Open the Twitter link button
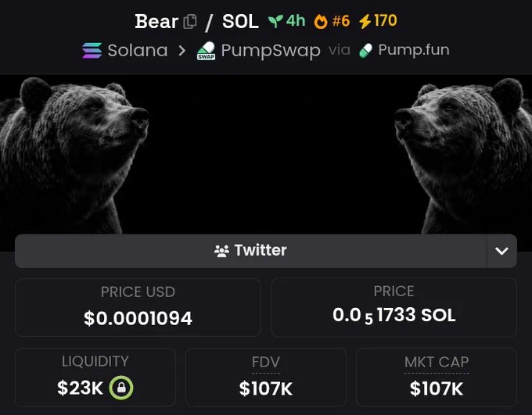Image resolution: width=532 pixels, height=415 pixels. 250,251
